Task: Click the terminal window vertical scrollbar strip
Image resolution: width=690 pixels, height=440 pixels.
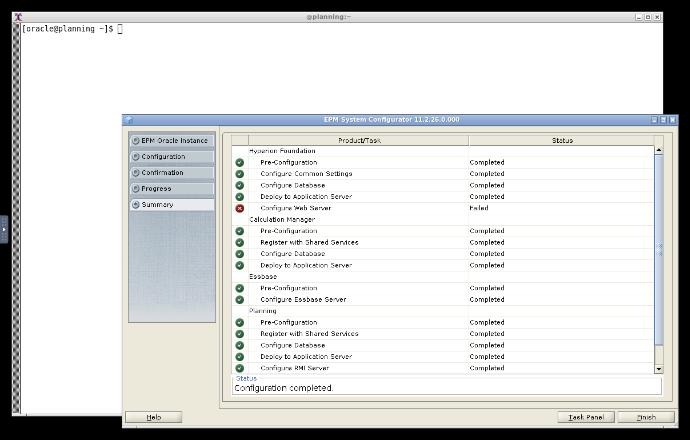Action: (x=16, y=218)
